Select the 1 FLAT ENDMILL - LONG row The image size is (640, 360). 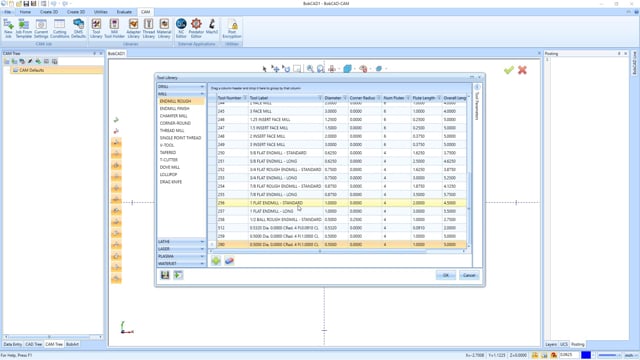tap(341, 211)
